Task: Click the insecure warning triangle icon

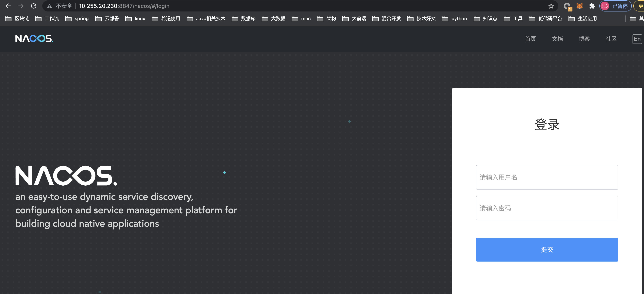Action: click(49, 6)
